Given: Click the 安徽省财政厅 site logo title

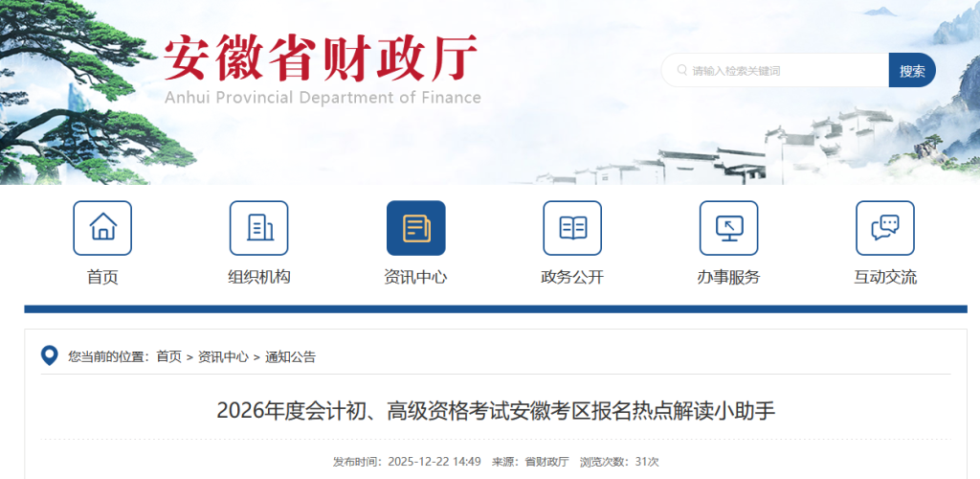Looking at the screenshot, I should coord(321,59).
